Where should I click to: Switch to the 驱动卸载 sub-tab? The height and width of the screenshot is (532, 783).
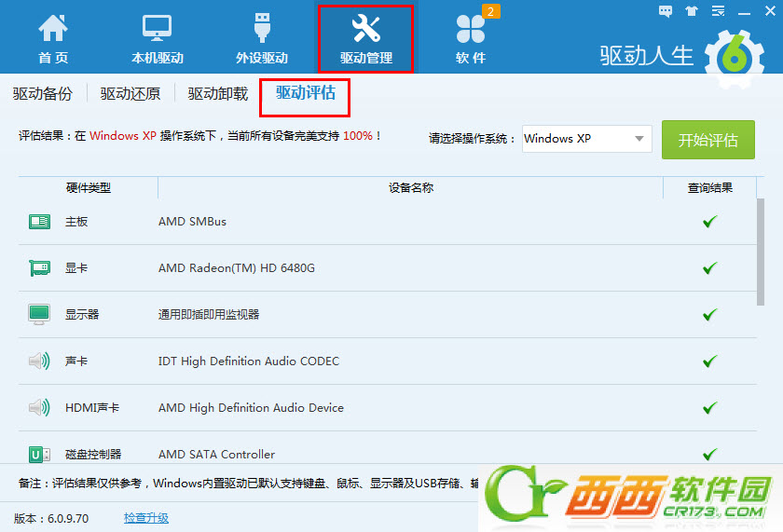pyautogui.click(x=218, y=94)
